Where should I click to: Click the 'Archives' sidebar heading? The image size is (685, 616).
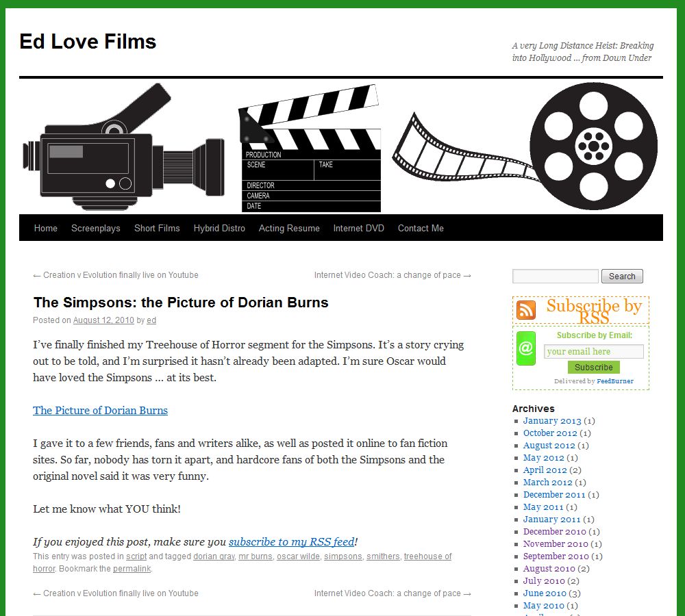pyautogui.click(x=534, y=409)
